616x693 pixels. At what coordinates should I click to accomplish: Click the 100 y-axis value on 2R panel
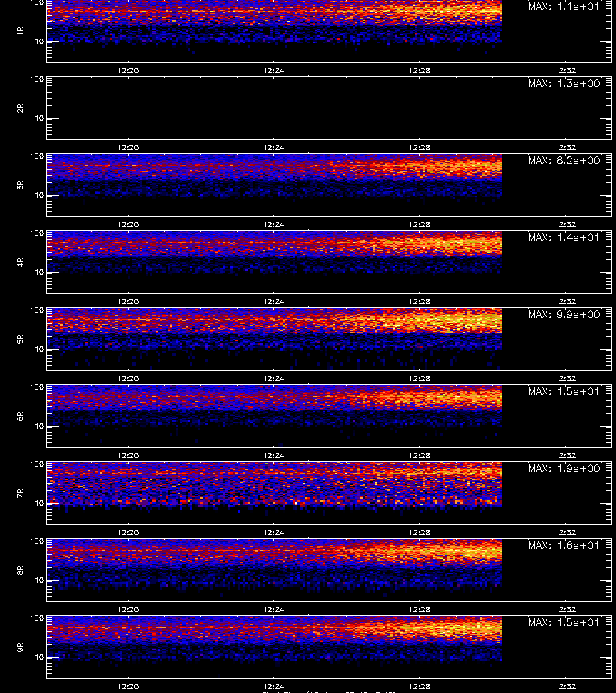point(37,79)
